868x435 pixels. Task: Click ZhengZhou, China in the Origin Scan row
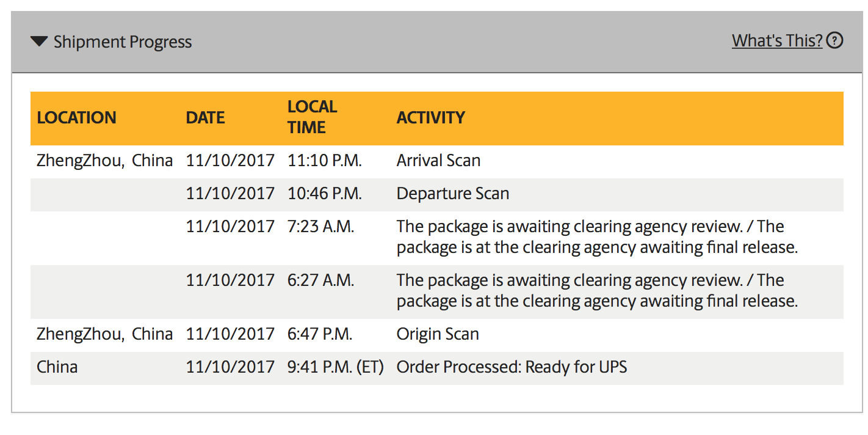(105, 335)
